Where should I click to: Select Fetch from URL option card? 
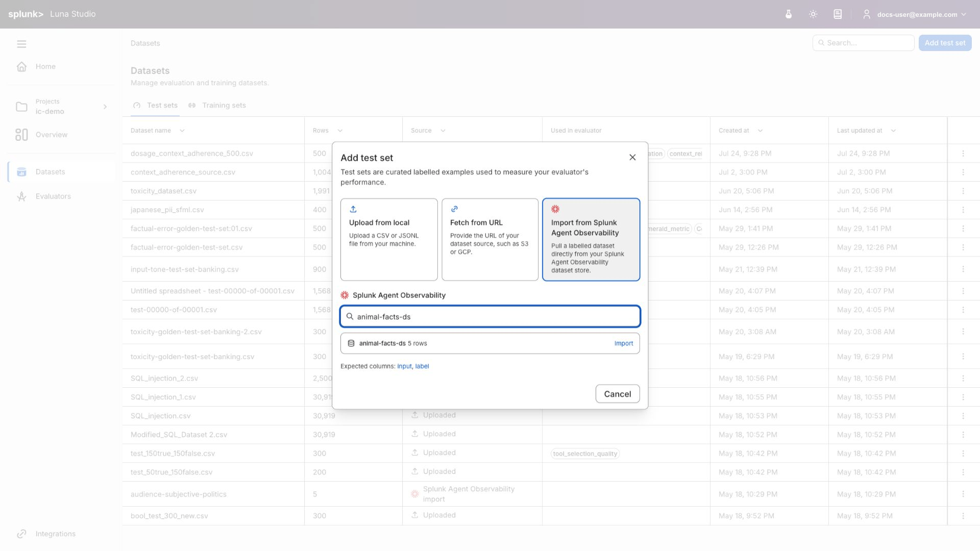point(490,239)
